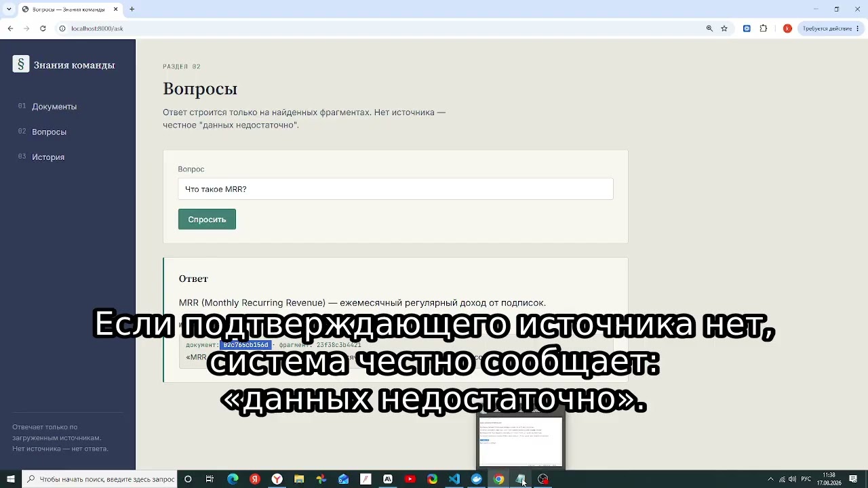Image resolution: width=868 pixels, height=488 pixels.
Task: Close the Вопросы — Знания команды tab
Action: [x=115, y=9]
